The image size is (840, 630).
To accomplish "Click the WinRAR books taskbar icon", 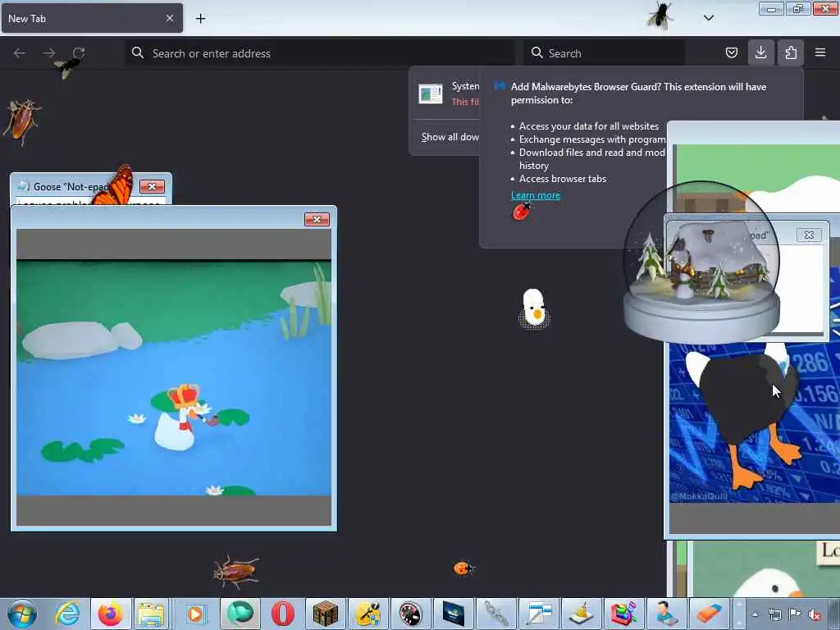I will (x=623, y=614).
